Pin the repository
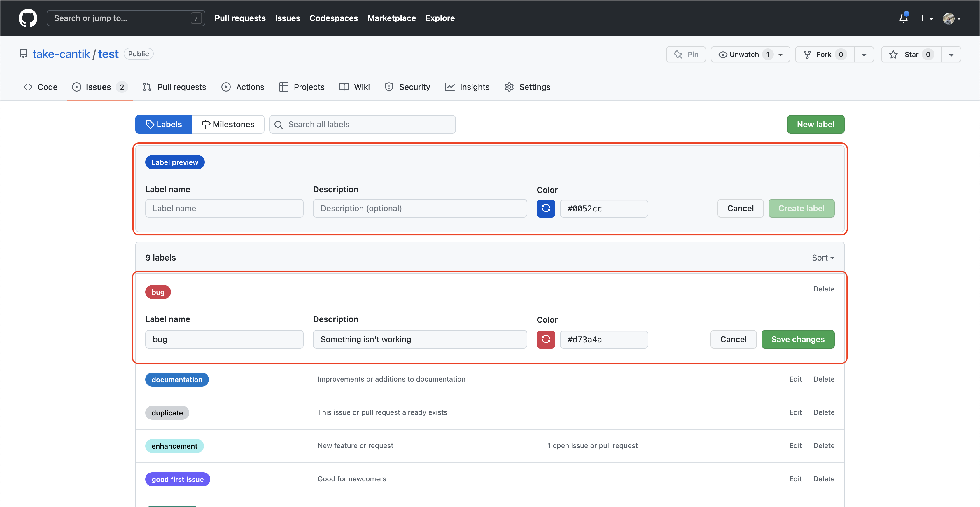980x507 pixels. point(686,54)
